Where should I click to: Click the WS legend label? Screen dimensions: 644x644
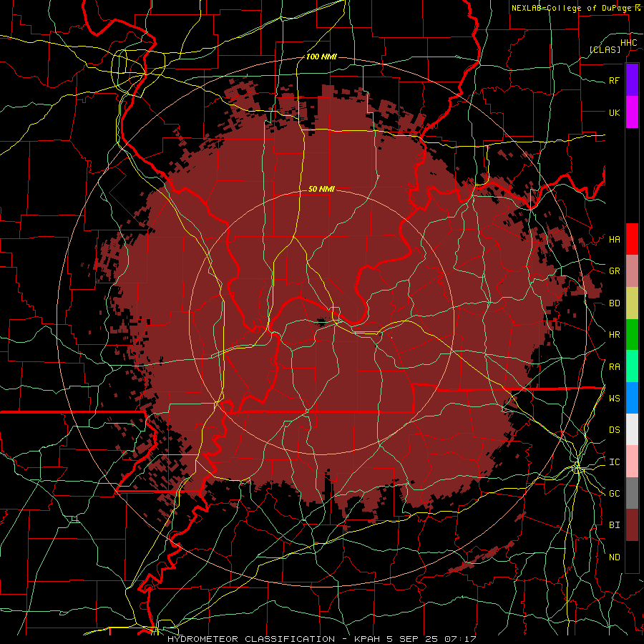pyautogui.click(x=614, y=399)
